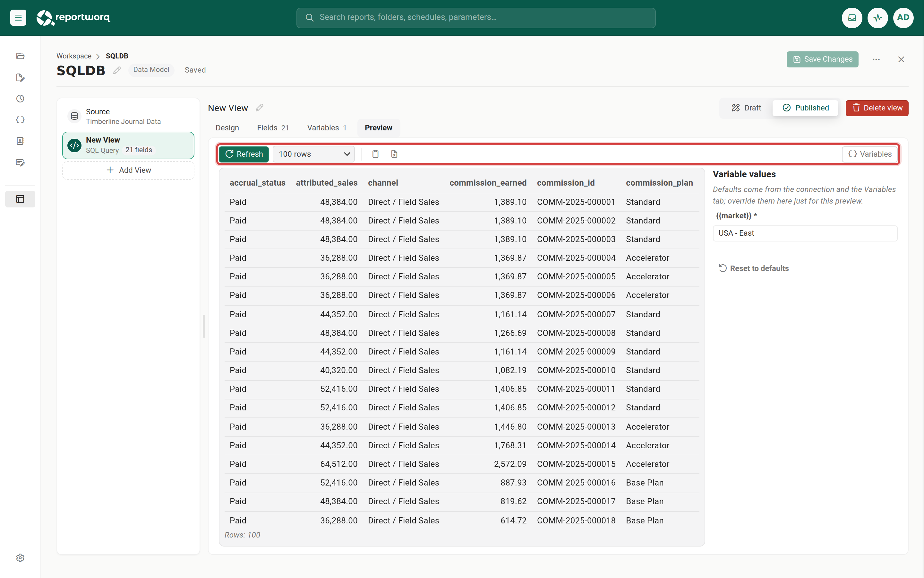This screenshot has height=578, width=924.
Task: Open the schedules clock sidebar icon
Action: pos(20,99)
